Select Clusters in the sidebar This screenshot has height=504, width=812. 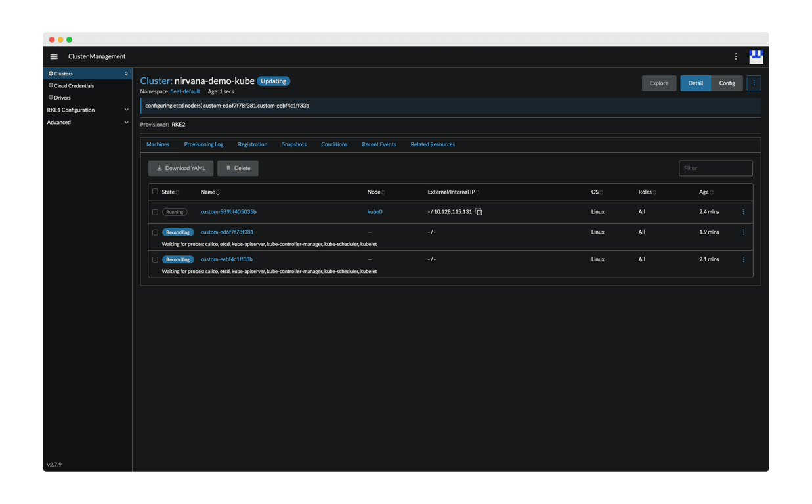point(87,73)
